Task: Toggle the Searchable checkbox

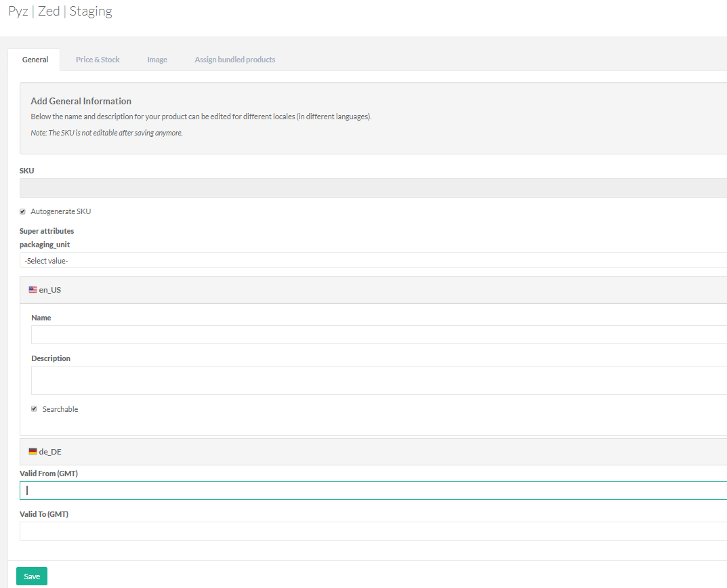Action: tap(34, 409)
